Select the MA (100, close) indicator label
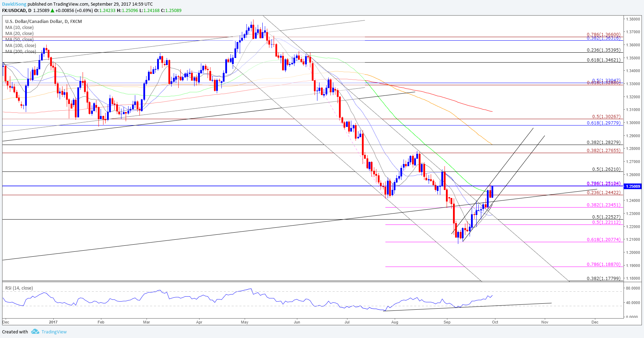 20,46
